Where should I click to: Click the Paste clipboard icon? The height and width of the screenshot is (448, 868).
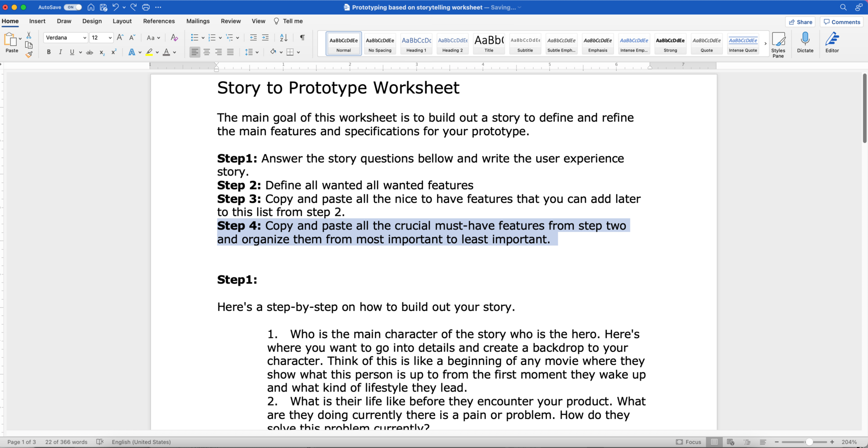[10, 39]
